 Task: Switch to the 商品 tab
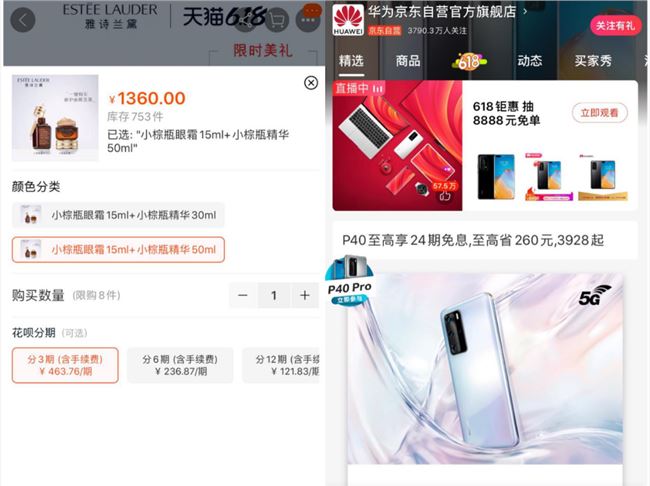click(408, 61)
